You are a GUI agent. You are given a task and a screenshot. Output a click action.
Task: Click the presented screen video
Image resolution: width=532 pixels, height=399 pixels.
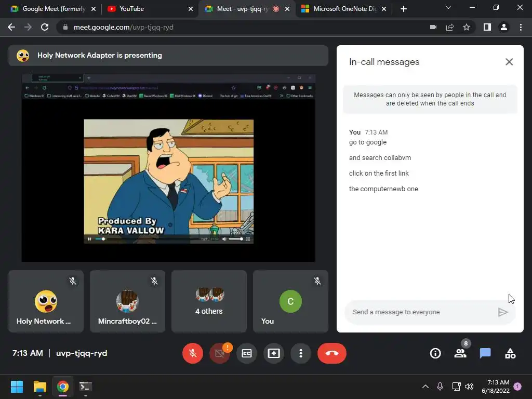tap(168, 168)
